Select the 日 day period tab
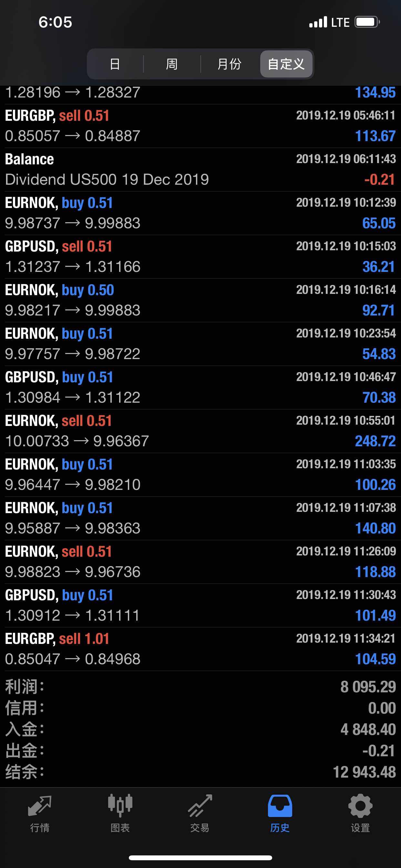The width and height of the screenshot is (401, 868). click(x=115, y=64)
